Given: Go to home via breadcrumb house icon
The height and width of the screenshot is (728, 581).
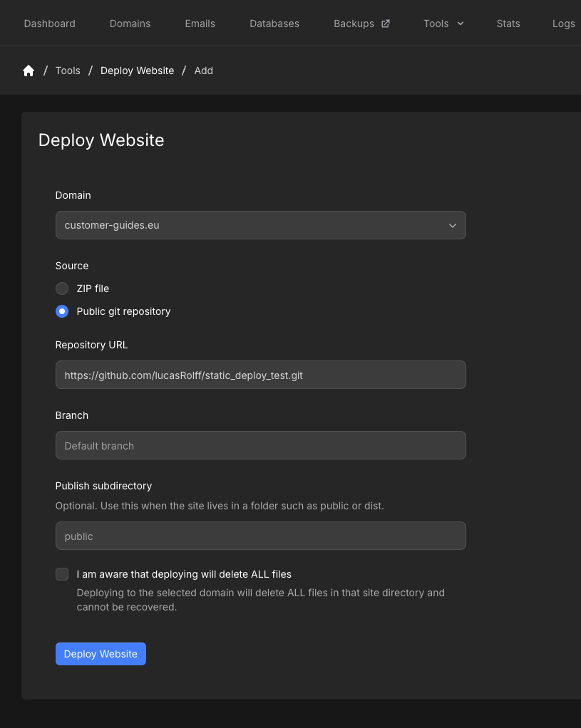Looking at the screenshot, I should point(29,71).
